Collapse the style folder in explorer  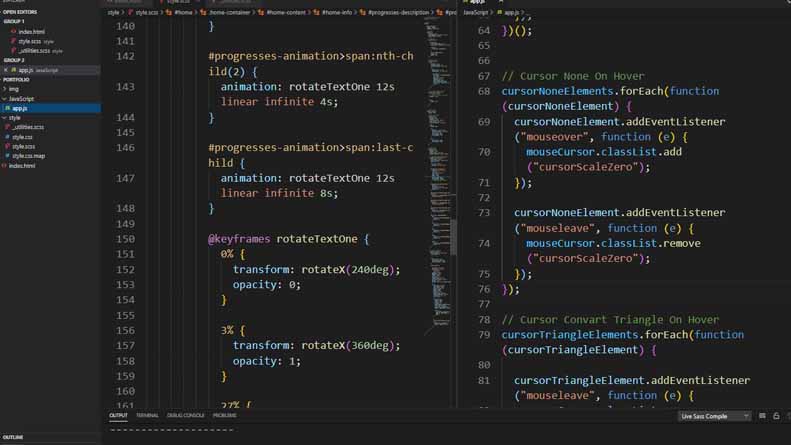tap(14, 118)
